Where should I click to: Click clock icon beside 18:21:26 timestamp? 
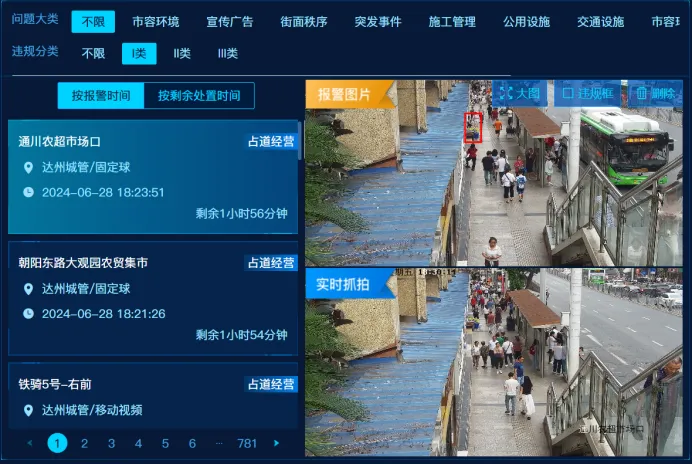click(x=28, y=314)
